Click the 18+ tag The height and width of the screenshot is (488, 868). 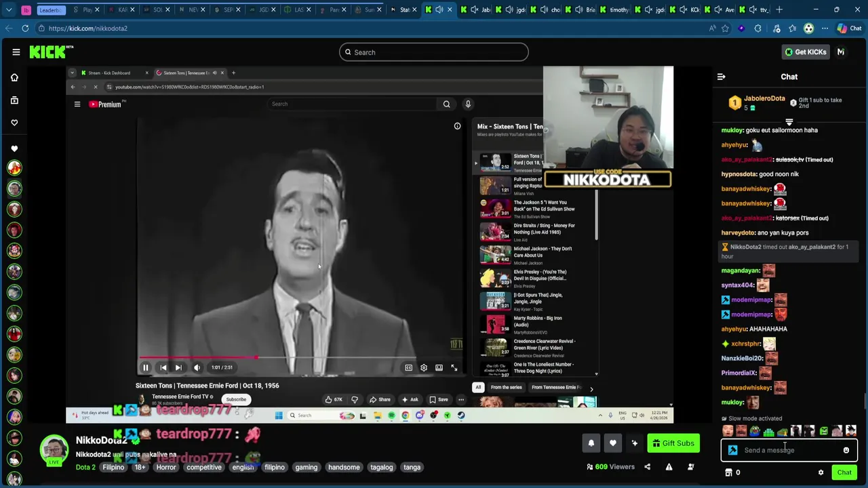[140, 467]
